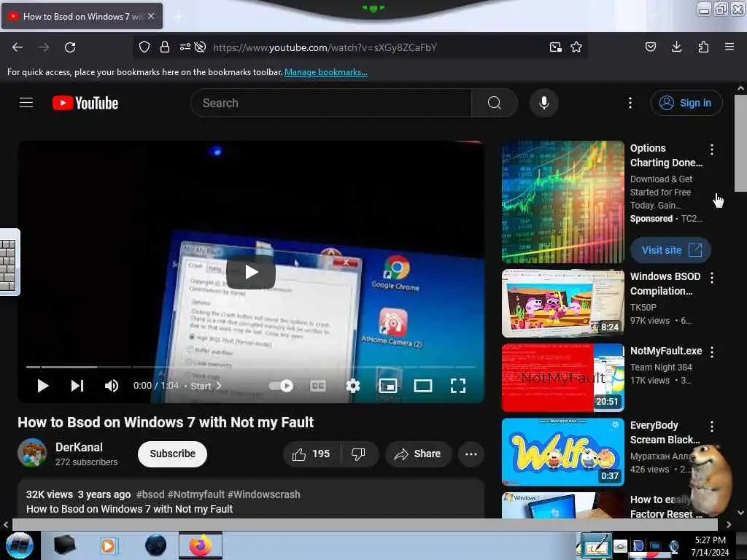Viewport: 747px width, 560px height.
Task: Open more actions ellipsis beside Share
Action: pyautogui.click(x=471, y=454)
